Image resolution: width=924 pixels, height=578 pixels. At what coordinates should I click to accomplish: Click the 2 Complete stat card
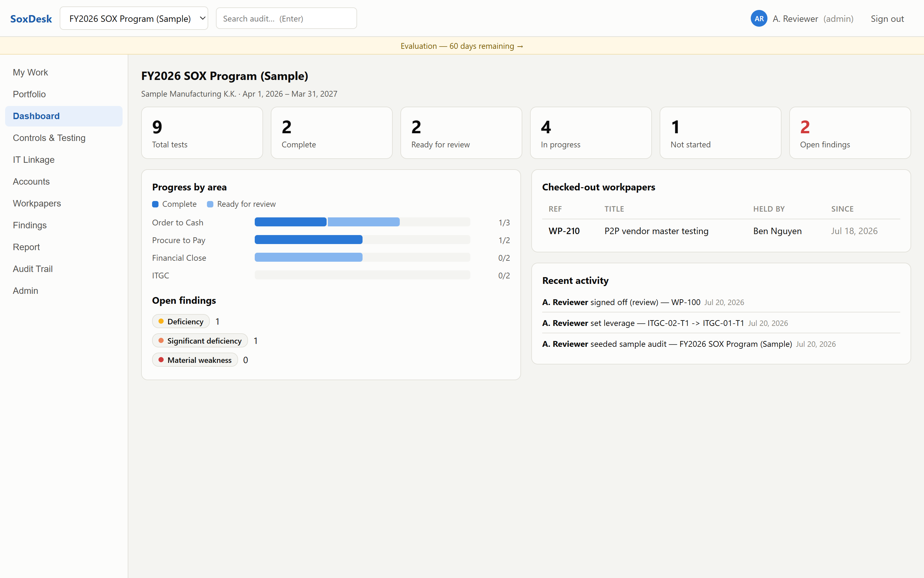tap(331, 133)
